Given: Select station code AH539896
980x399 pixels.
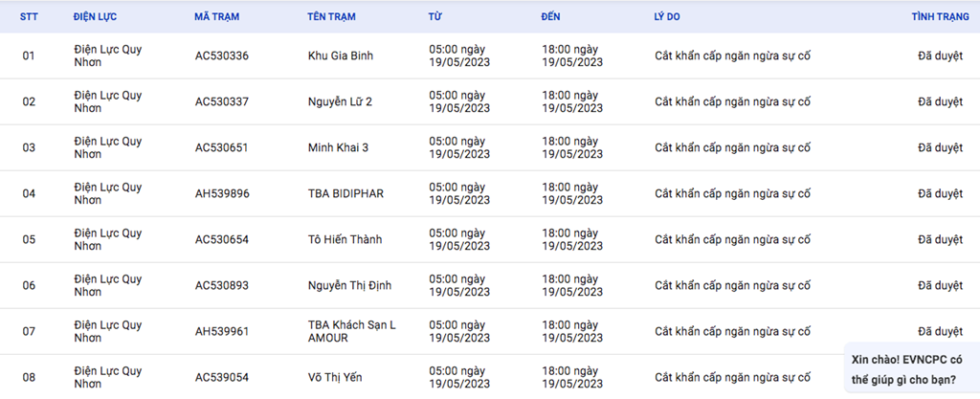Looking at the screenshot, I should pyautogui.click(x=222, y=193).
